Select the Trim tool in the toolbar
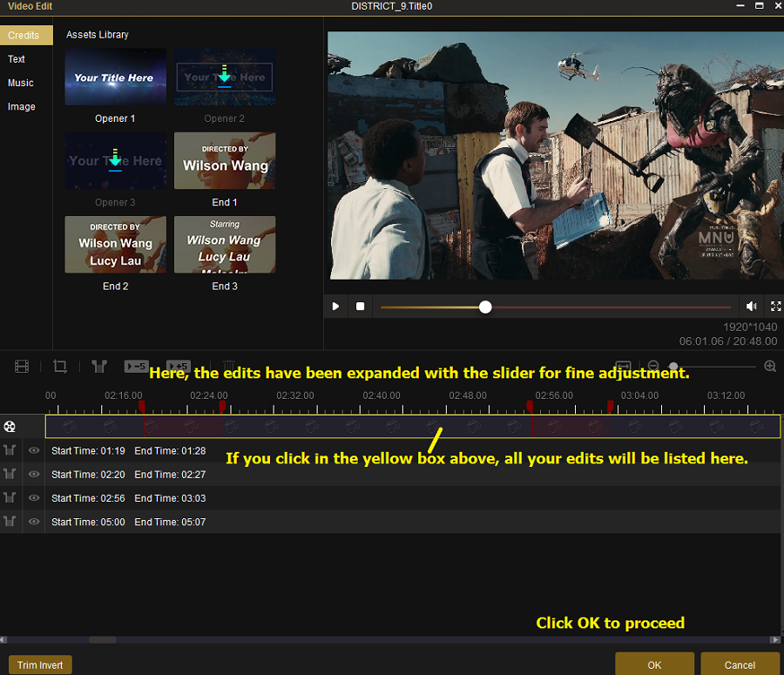The width and height of the screenshot is (784, 675). [x=99, y=367]
